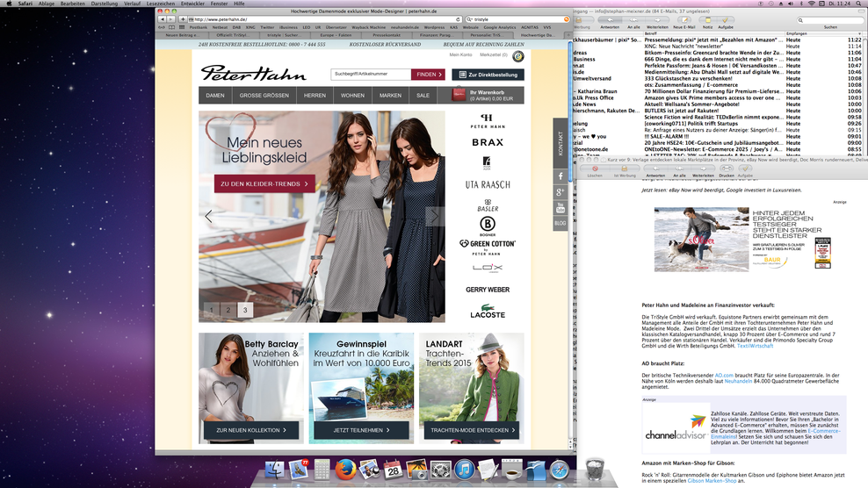Add bookmark with Safari's plus button
This screenshot has width=868, height=488.
pos(182,19)
